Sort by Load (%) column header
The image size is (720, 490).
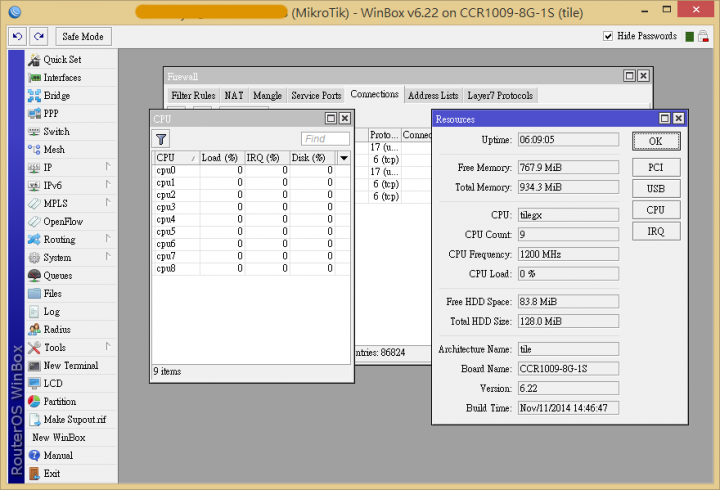pos(221,158)
